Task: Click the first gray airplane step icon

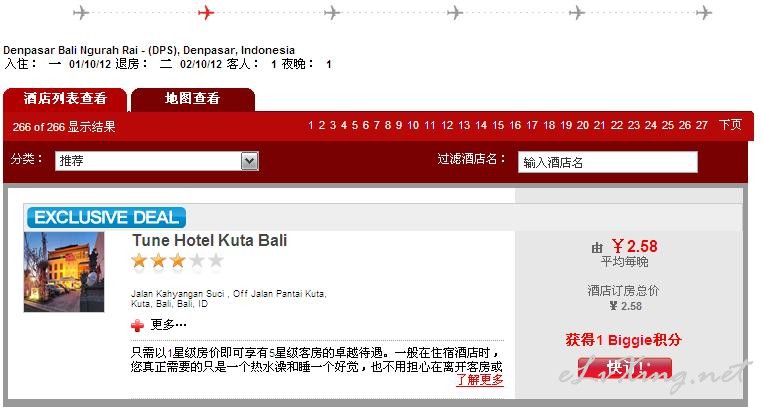Action: pos(81,12)
